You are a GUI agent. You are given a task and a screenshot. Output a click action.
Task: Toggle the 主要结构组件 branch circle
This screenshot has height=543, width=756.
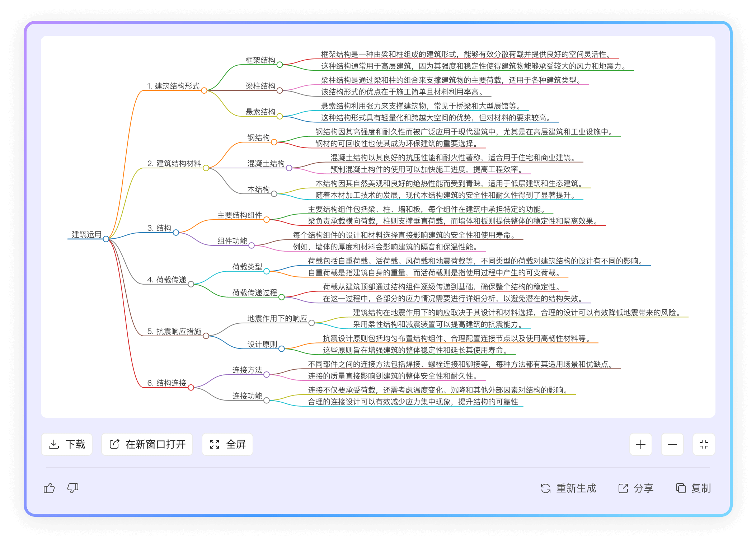[267, 220]
